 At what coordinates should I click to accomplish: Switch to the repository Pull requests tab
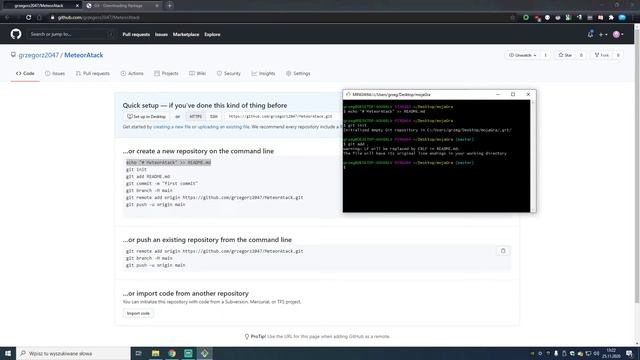(x=93, y=73)
